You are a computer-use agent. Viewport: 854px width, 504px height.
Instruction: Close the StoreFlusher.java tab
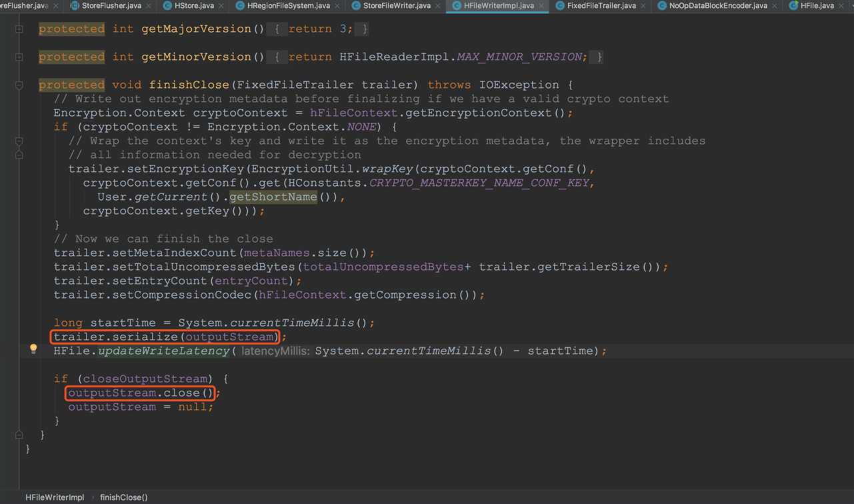coord(148,6)
